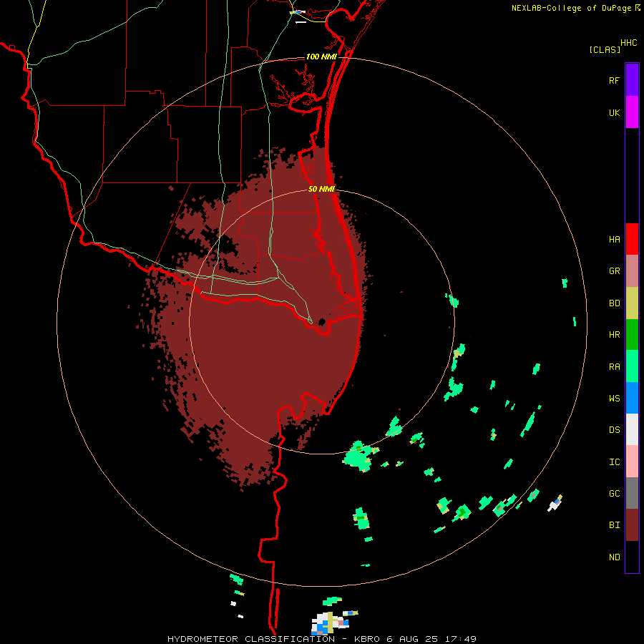
Task: Click the 'GC' legend label
Action: 614,494
